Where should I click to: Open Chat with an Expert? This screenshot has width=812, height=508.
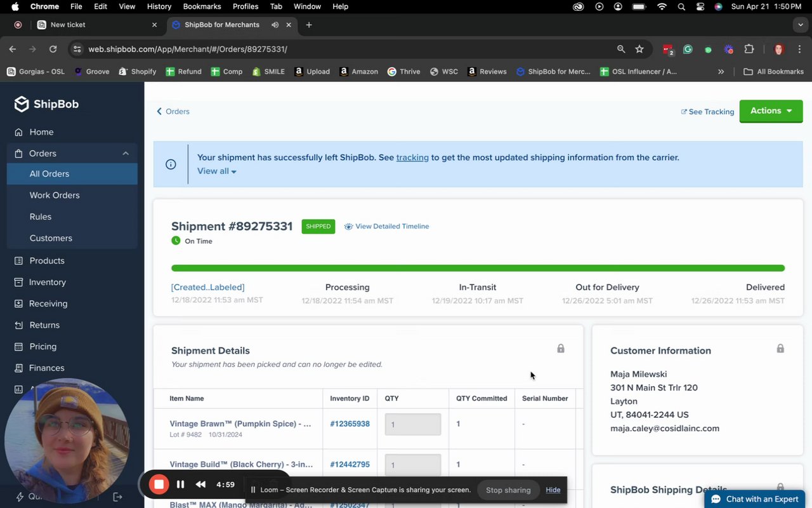coord(756,499)
